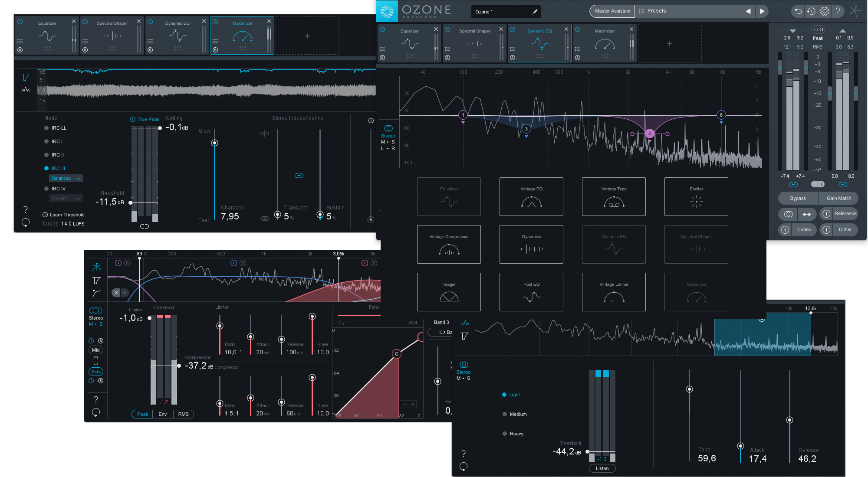Select EQ node 1 on the curve
This screenshot has height=477, width=868.
point(463,115)
